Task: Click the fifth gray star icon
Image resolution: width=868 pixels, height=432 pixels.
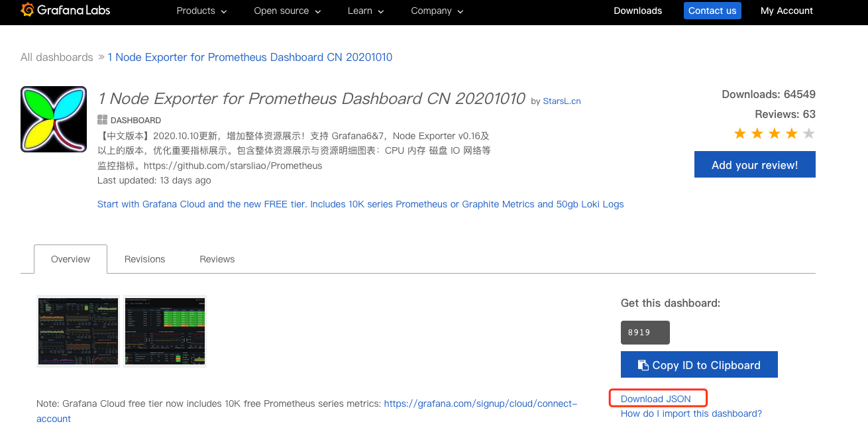Action: click(x=808, y=134)
